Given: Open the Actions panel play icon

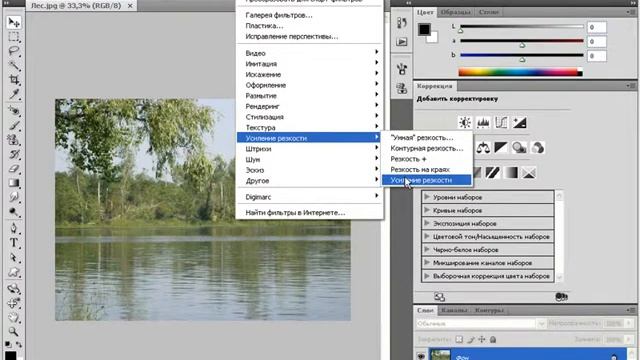Looking at the screenshot, I should (x=402, y=42).
